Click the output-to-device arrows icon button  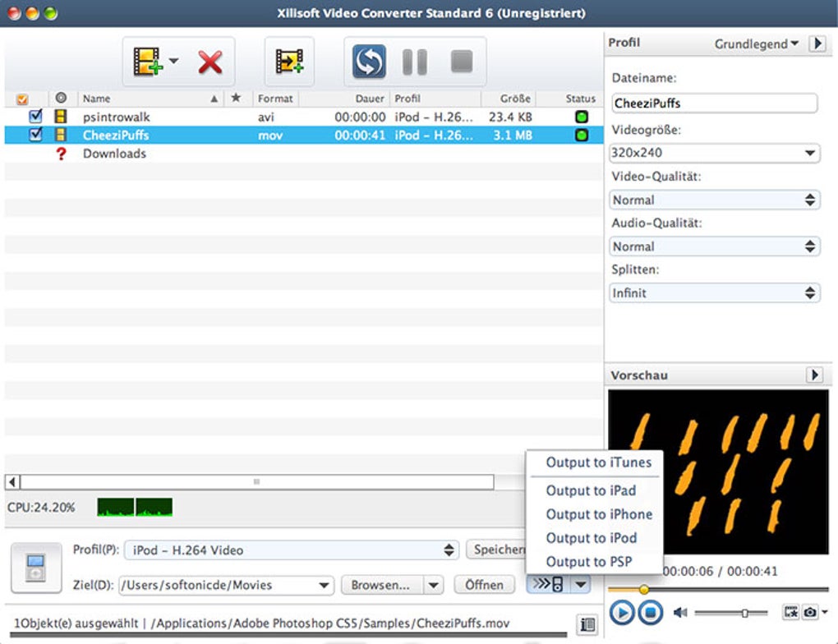[548, 584]
